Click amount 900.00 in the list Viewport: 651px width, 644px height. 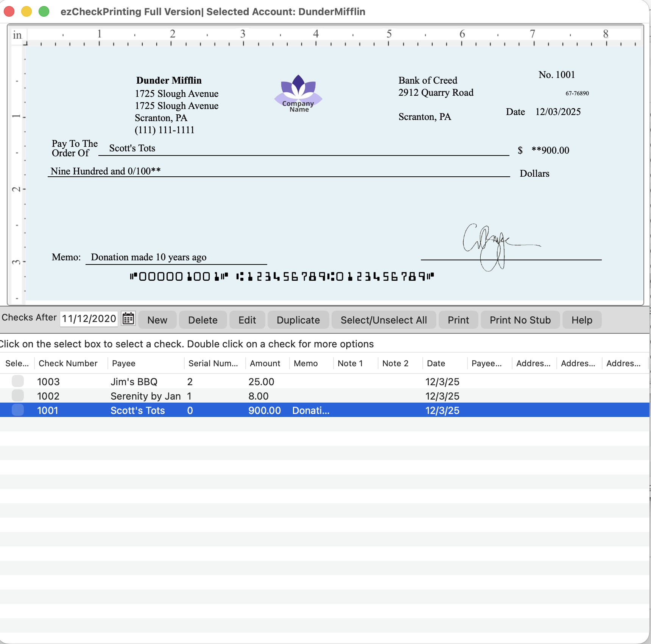pos(265,411)
